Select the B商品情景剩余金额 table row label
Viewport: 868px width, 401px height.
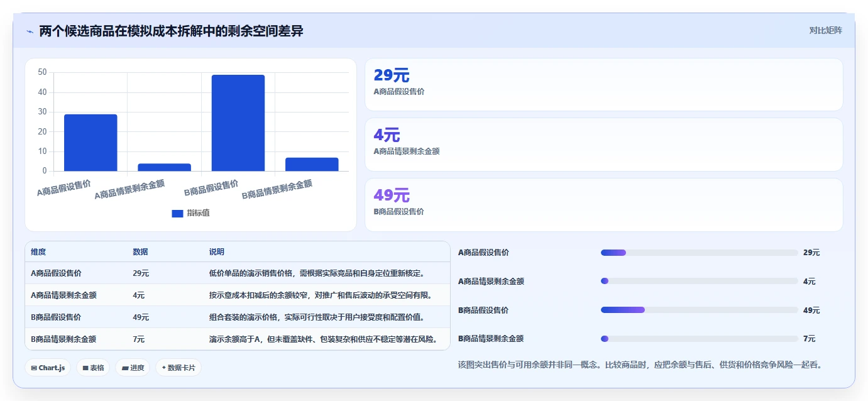tap(63, 339)
